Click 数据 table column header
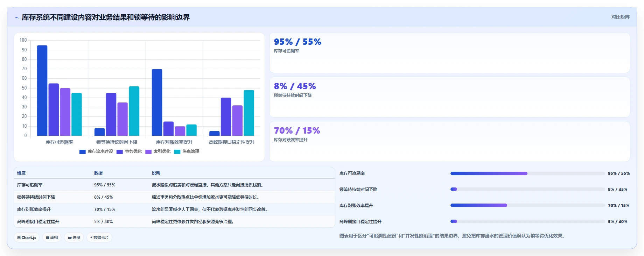The height and width of the screenshot is (256, 644). pyautogui.click(x=98, y=173)
